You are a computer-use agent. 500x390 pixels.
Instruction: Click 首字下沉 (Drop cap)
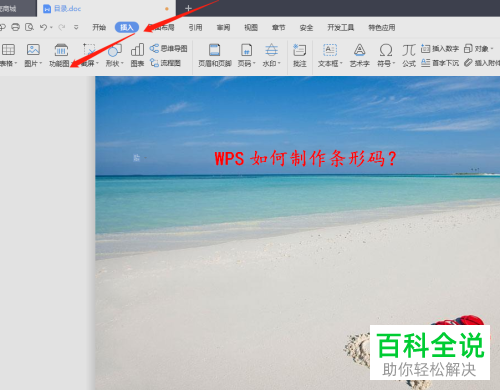[x=440, y=63]
